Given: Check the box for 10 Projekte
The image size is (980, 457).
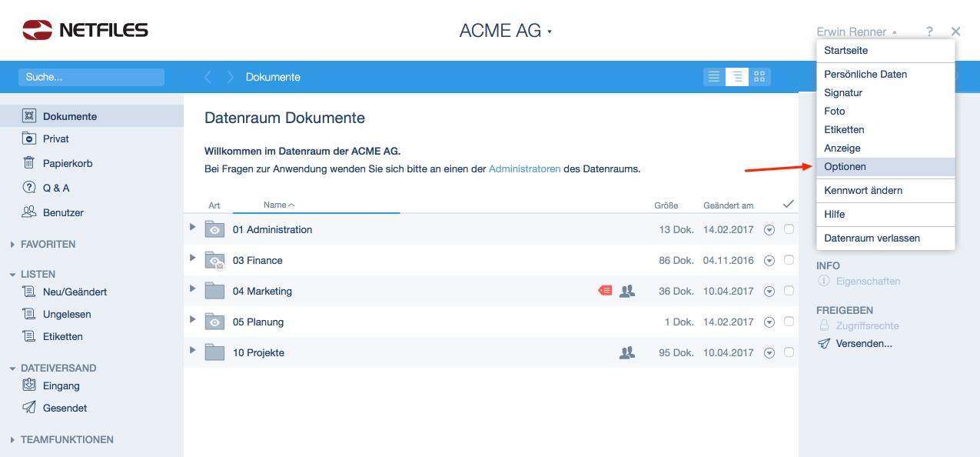Looking at the screenshot, I should click(789, 352).
